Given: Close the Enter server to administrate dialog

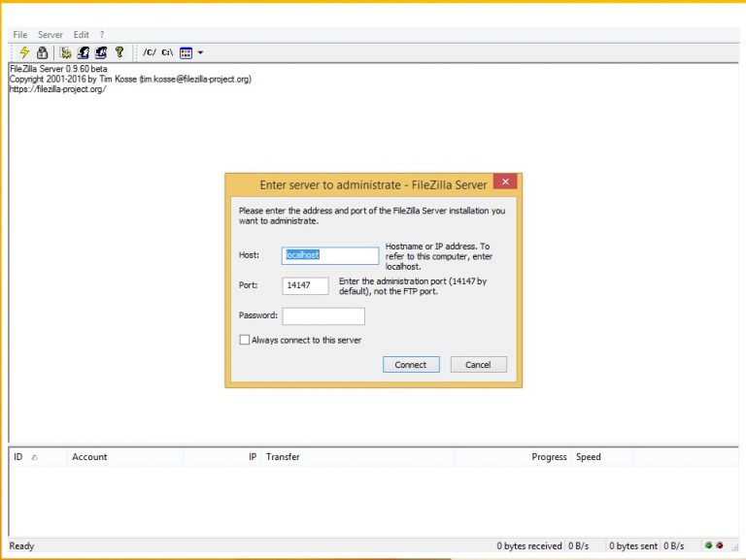Looking at the screenshot, I should [505, 181].
